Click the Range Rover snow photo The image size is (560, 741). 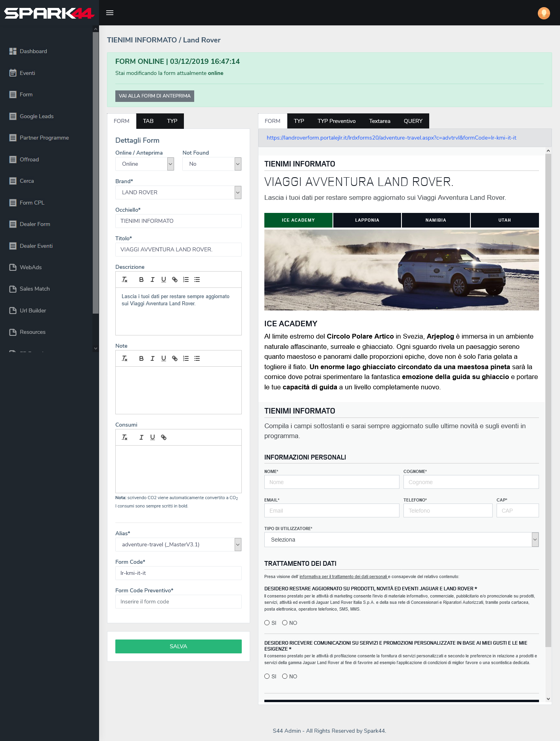click(401, 270)
